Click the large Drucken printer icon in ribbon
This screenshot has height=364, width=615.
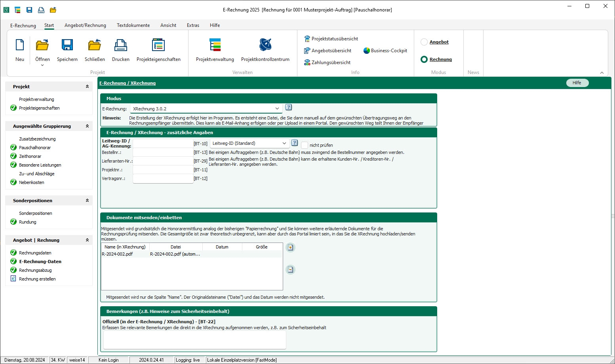tap(121, 45)
